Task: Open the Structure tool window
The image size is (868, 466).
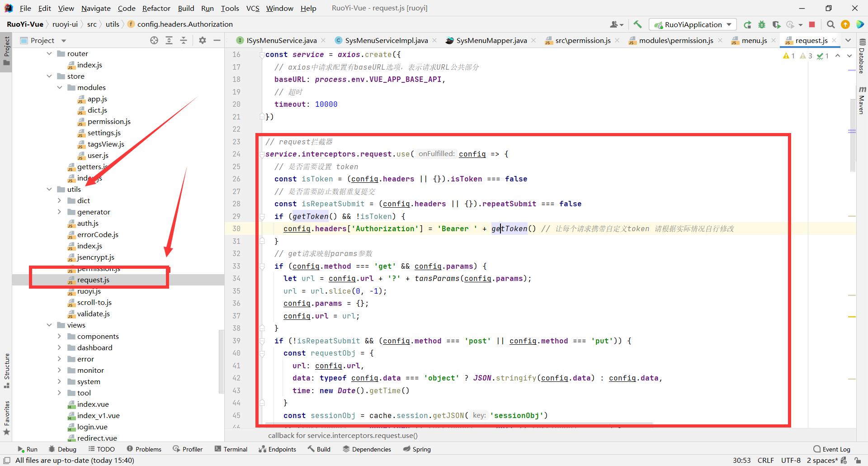Action: pyautogui.click(x=6, y=371)
